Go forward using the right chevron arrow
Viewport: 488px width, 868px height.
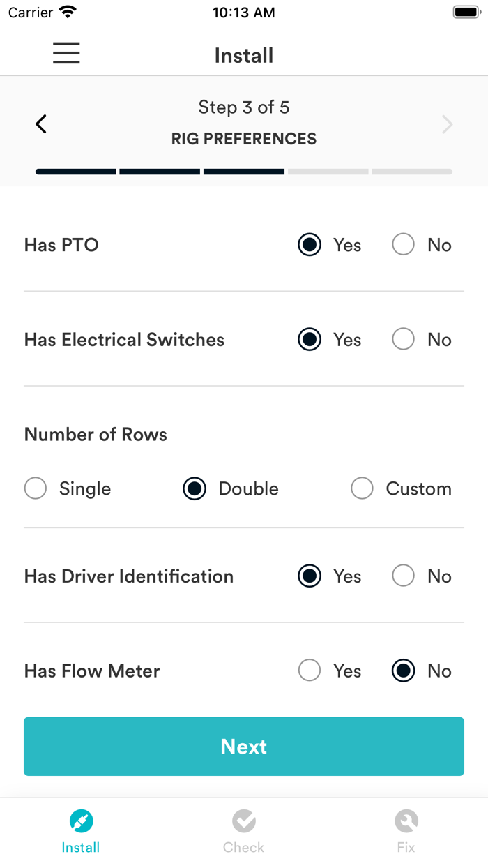click(x=447, y=124)
